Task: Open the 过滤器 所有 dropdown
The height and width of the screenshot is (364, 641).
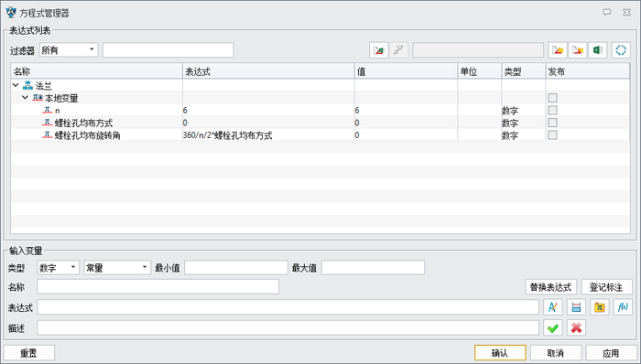Action: point(69,50)
